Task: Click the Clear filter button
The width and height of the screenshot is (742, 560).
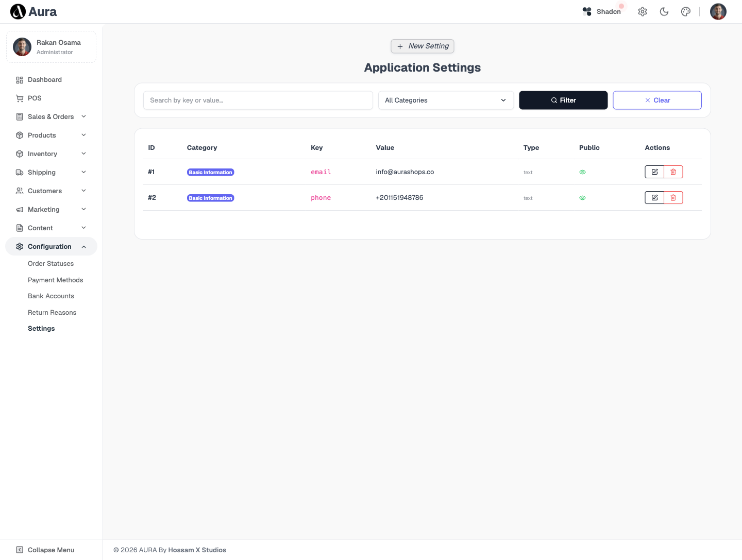Action: click(x=657, y=100)
